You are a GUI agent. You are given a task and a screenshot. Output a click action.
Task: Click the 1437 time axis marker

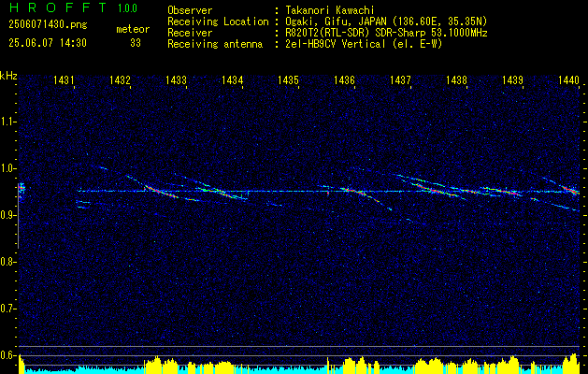(x=400, y=79)
